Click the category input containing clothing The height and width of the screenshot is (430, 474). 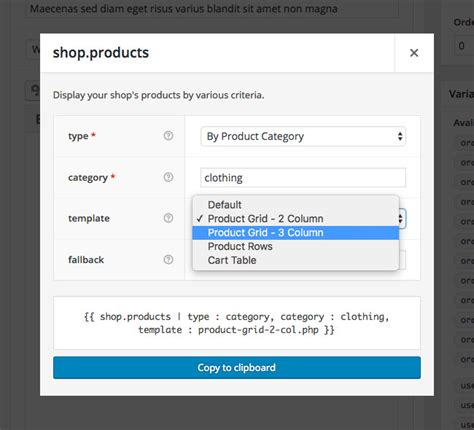click(303, 178)
